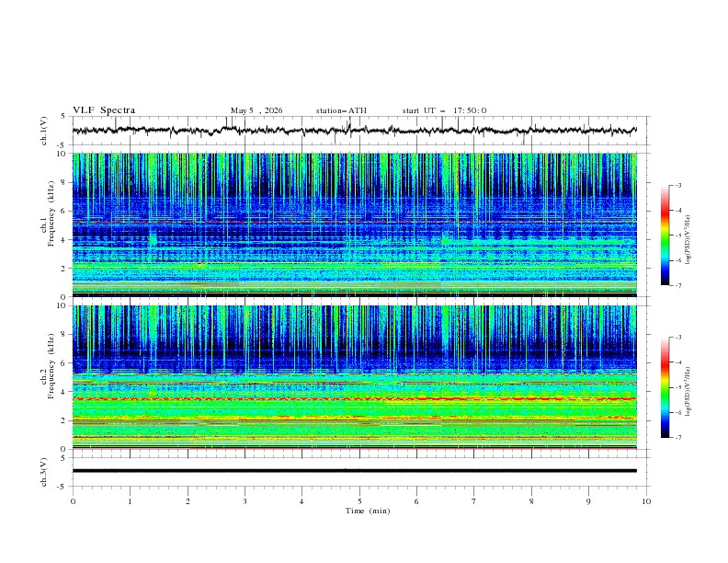
Task: Click the red band near 3.5 kHz in ch.2
Action: point(354,398)
